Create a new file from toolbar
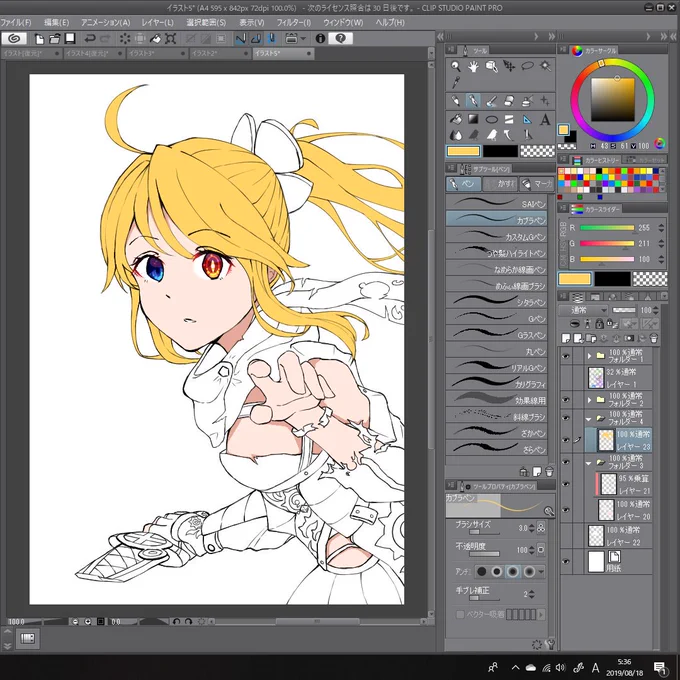The width and height of the screenshot is (680, 680). tap(39, 39)
